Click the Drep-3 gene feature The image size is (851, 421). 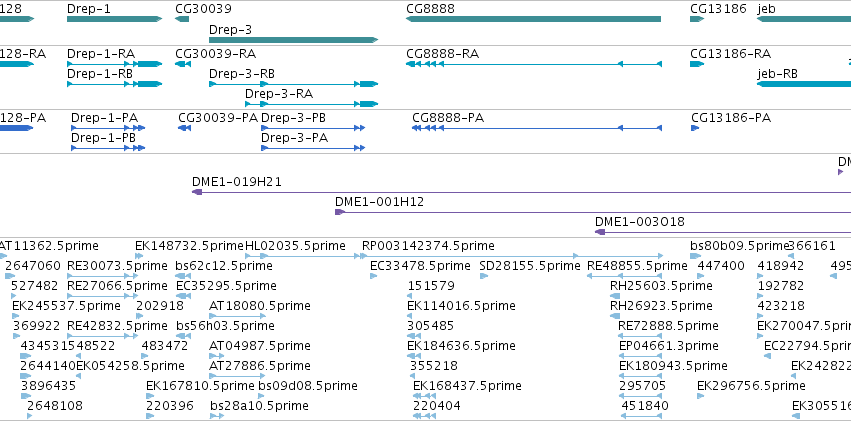point(294,40)
